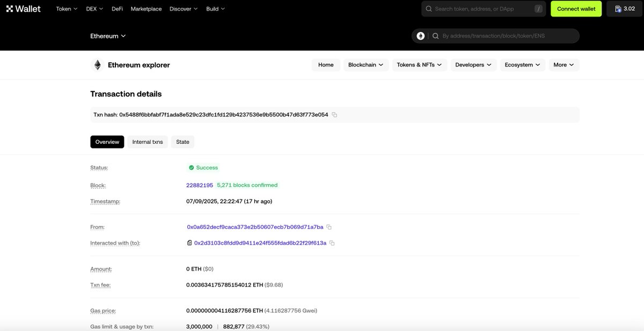Click the 0.003634175785154012 ETH fee value
The image size is (644, 331).
coord(224,285)
